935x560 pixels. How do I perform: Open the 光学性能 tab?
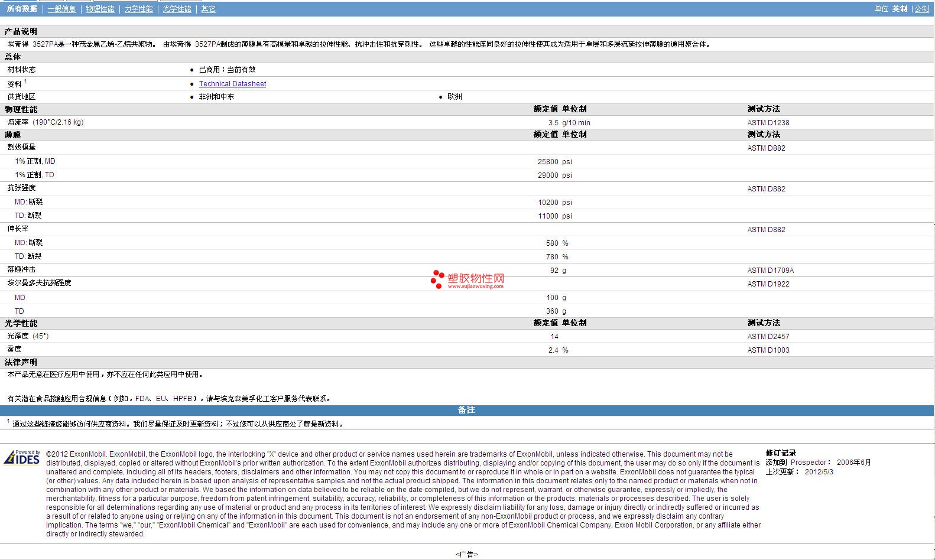[x=177, y=9]
